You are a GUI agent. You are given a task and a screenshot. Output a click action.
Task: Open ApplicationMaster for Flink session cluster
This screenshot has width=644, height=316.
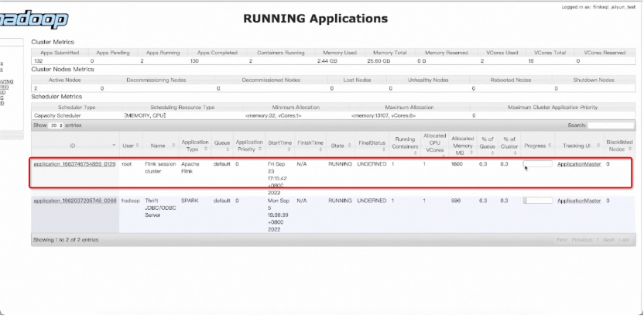coord(579,164)
